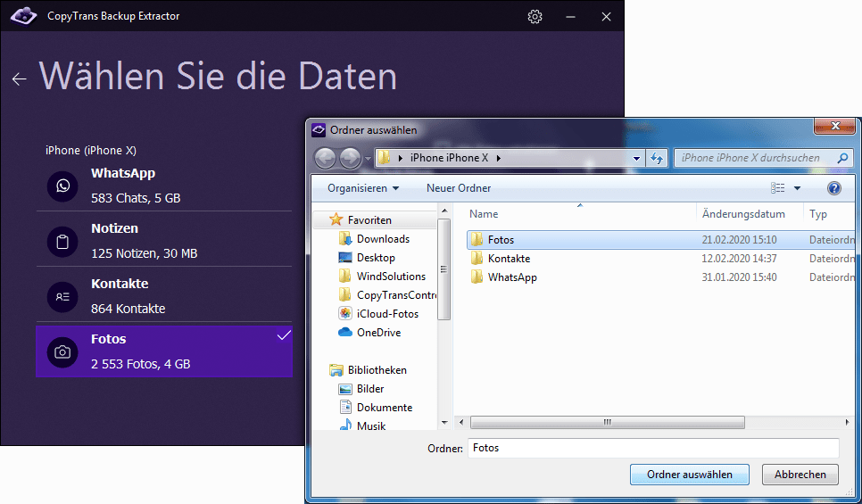Viewport: 862px width, 504px height.
Task: Click the forward navigation button in dialog
Action: (350, 158)
